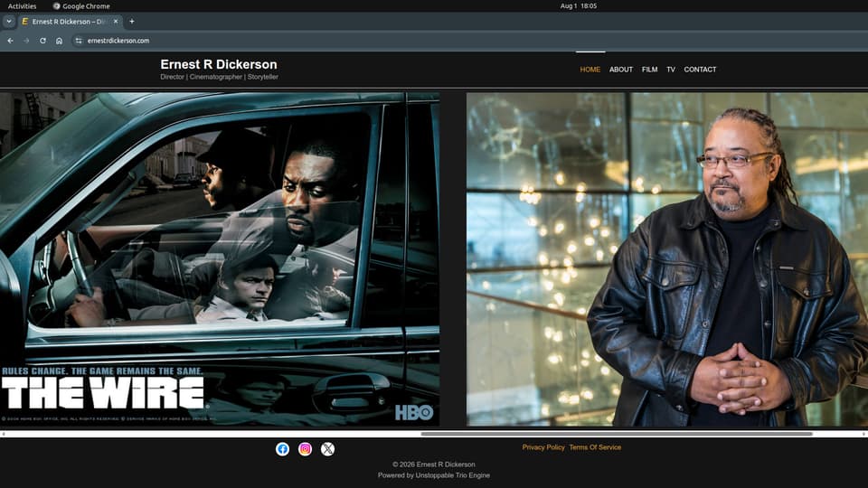Reload the page with the refresh icon
The height and width of the screenshot is (488, 868).
click(x=42, y=41)
